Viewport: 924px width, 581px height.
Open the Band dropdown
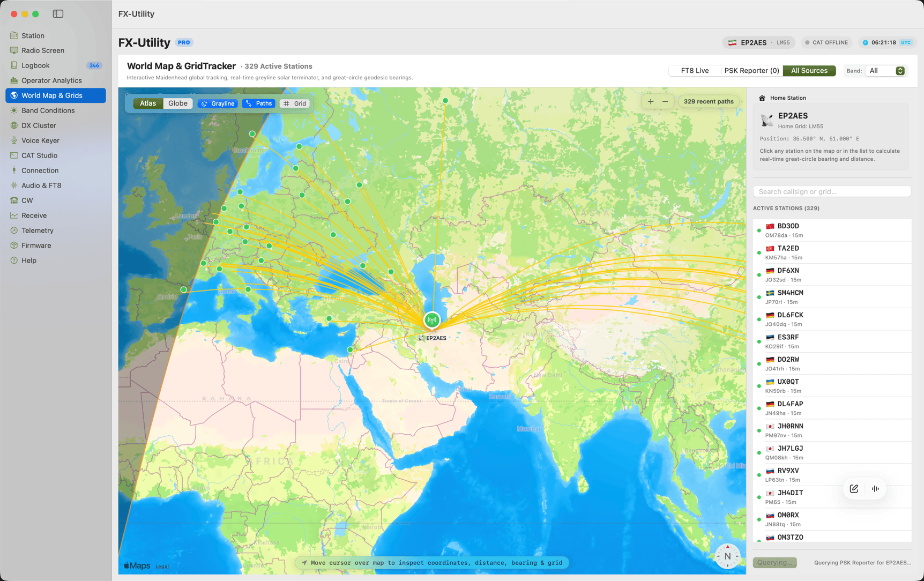[x=886, y=71]
